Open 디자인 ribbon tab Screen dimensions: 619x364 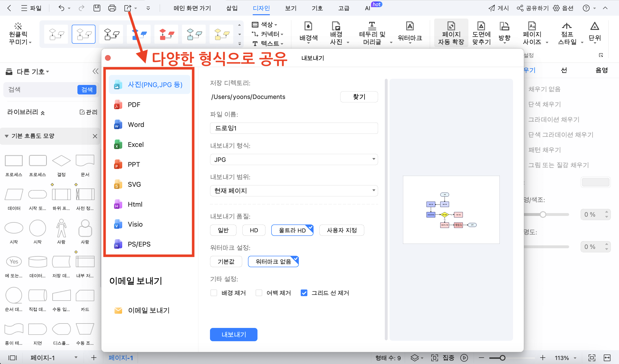point(262,8)
